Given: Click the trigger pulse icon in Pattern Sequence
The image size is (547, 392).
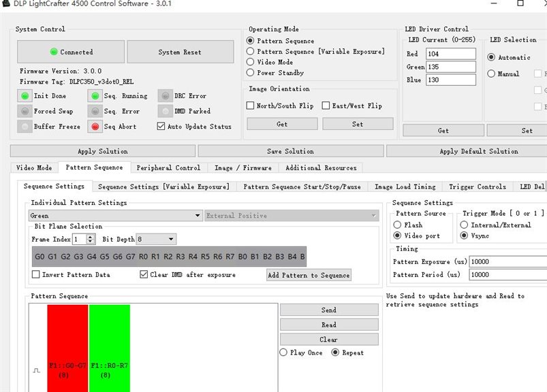Looking at the screenshot, I should tap(37, 370).
